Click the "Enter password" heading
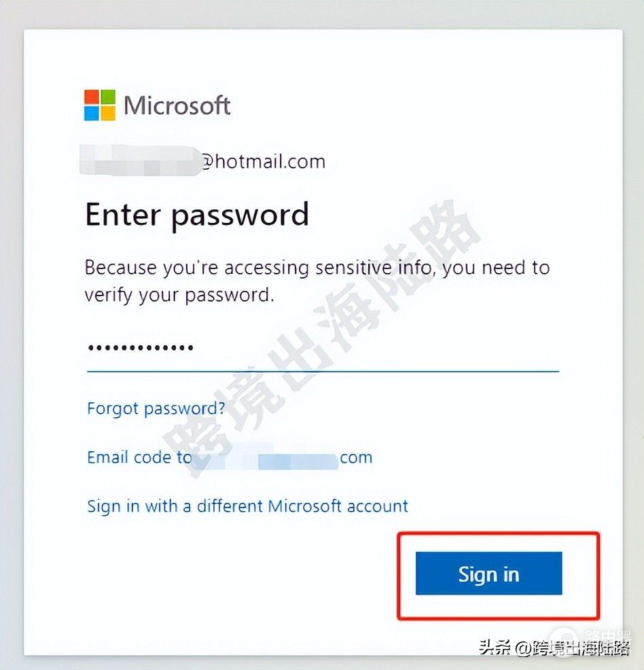The height and width of the screenshot is (670, 644). click(x=197, y=215)
